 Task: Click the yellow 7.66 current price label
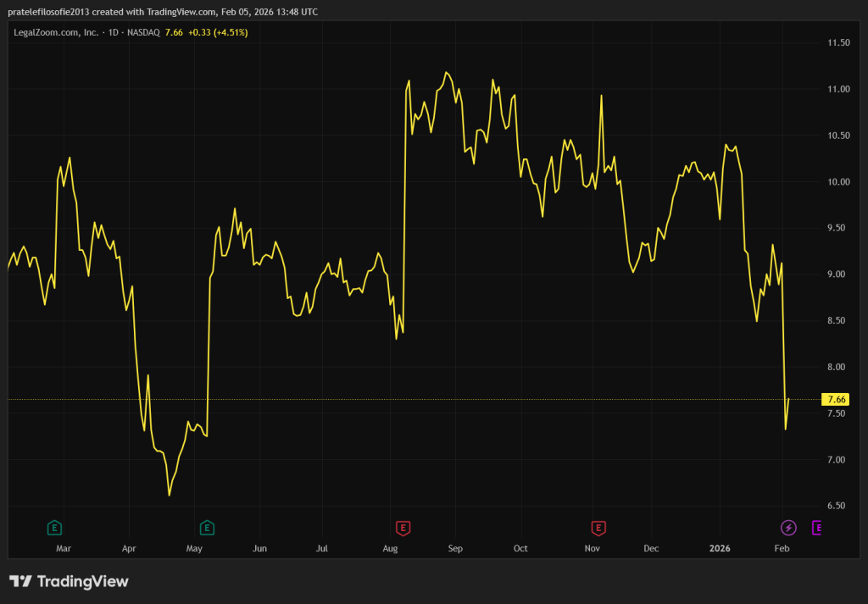click(x=836, y=399)
